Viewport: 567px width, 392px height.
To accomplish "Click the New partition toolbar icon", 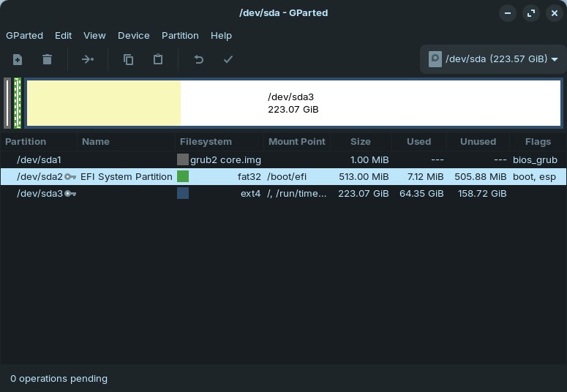I will 18,59.
